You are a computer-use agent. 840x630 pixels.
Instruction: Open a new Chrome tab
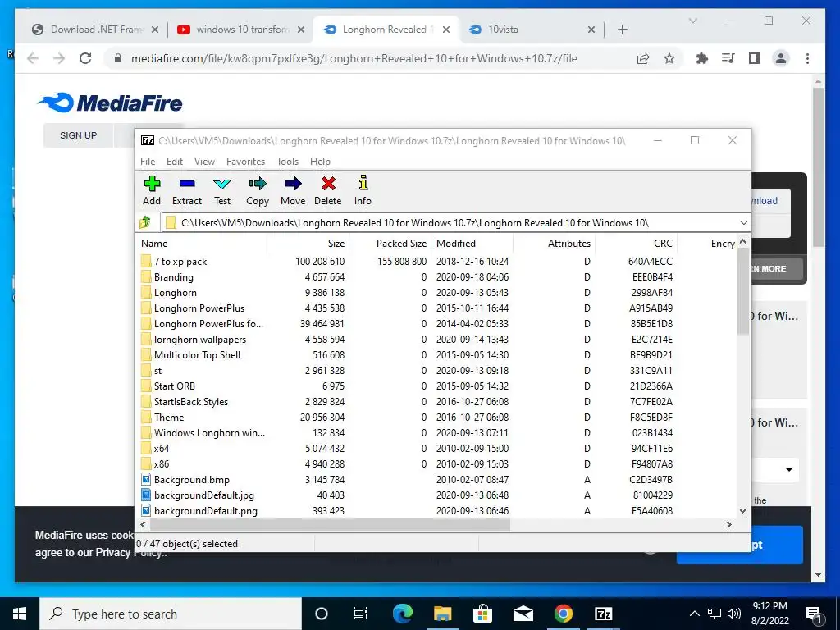click(623, 30)
